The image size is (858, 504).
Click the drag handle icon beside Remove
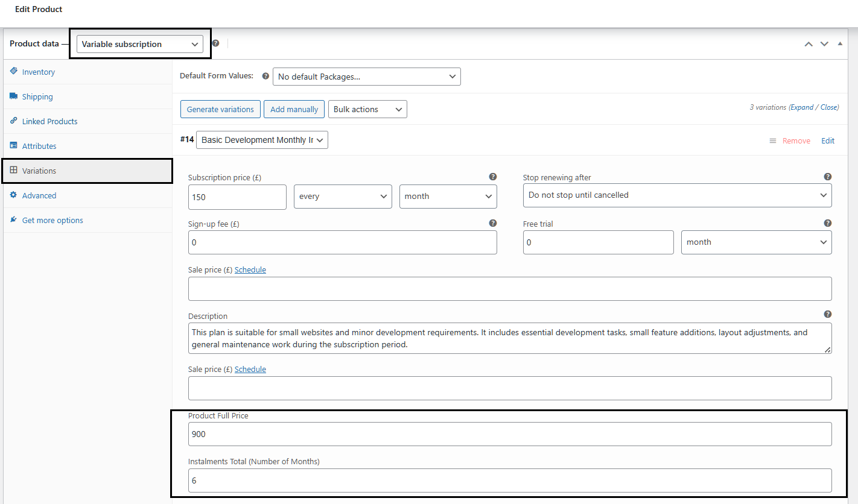coord(773,140)
